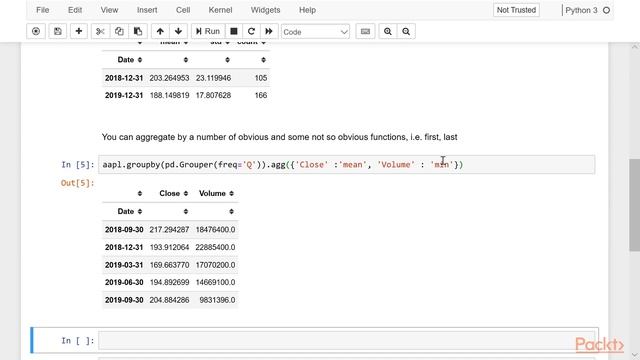Click the 18476400.0 Volume value
This screenshot has width=640, height=360.
215,230
